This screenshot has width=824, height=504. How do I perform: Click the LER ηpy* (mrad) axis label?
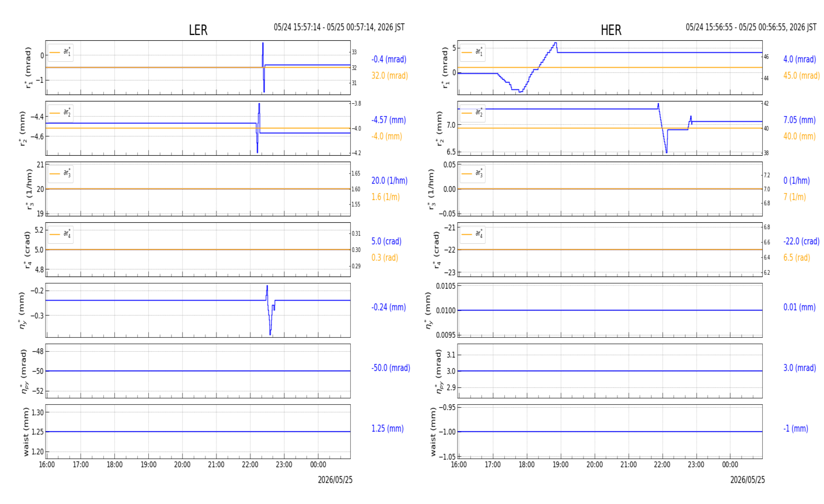pyautogui.click(x=25, y=371)
